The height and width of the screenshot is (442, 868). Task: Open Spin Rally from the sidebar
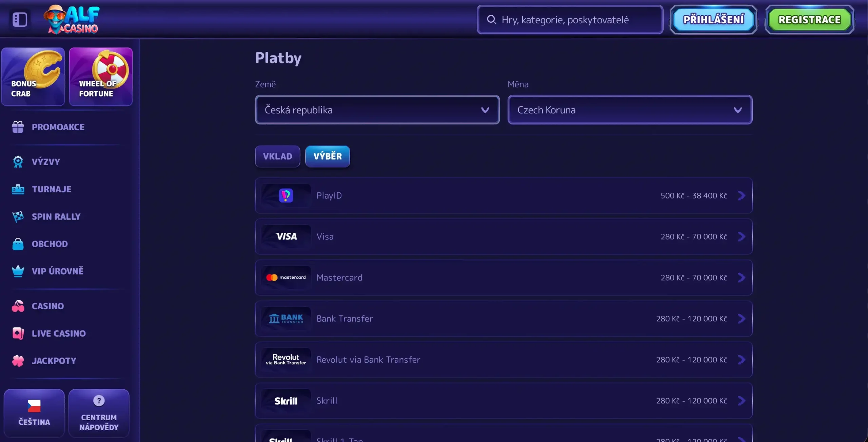click(x=56, y=216)
